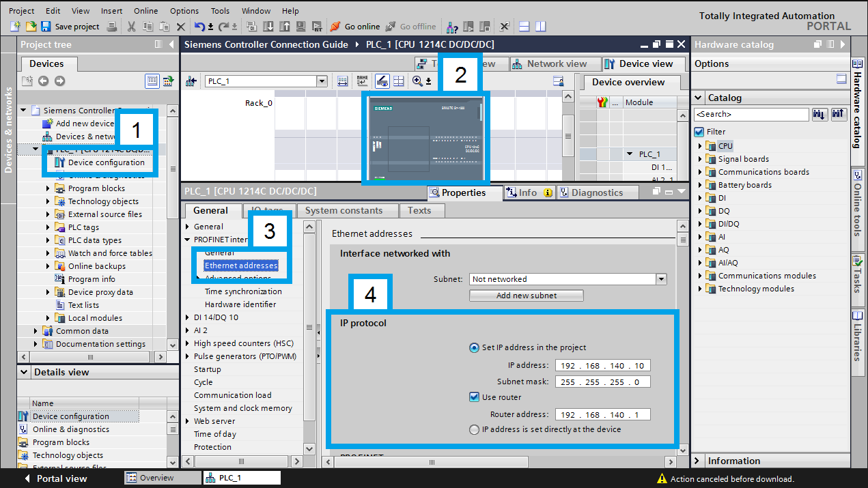Select IP address is set directly at device
This screenshot has width=868, height=488.
coord(474,429)
